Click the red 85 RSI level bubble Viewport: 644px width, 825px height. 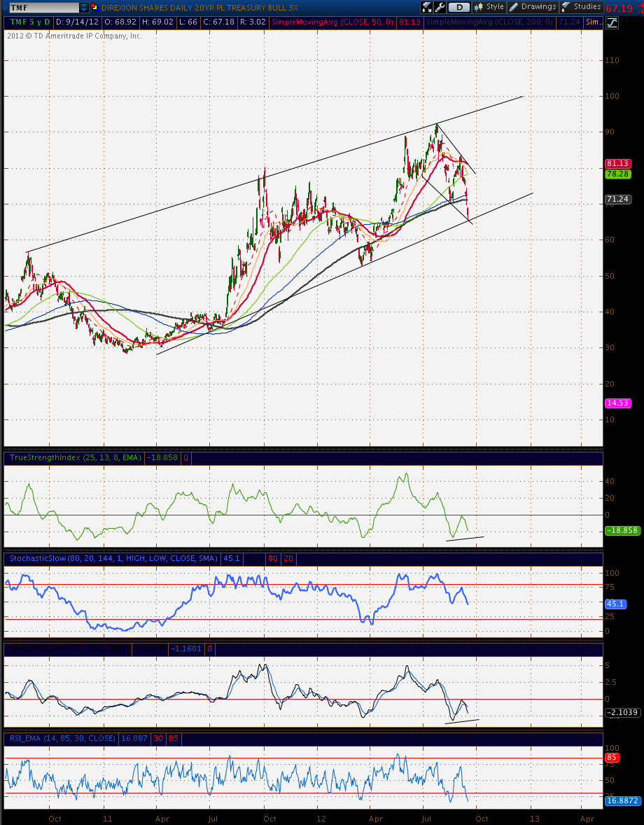tap(612, 758)
